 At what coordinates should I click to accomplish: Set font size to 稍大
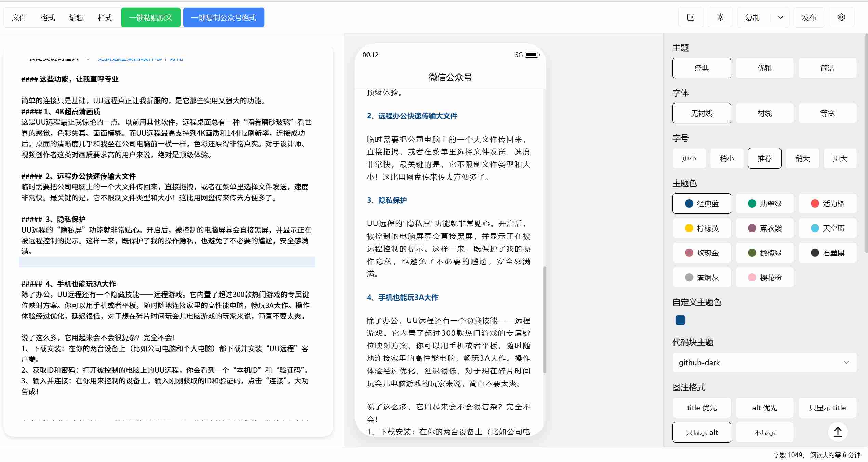[802, 158]
